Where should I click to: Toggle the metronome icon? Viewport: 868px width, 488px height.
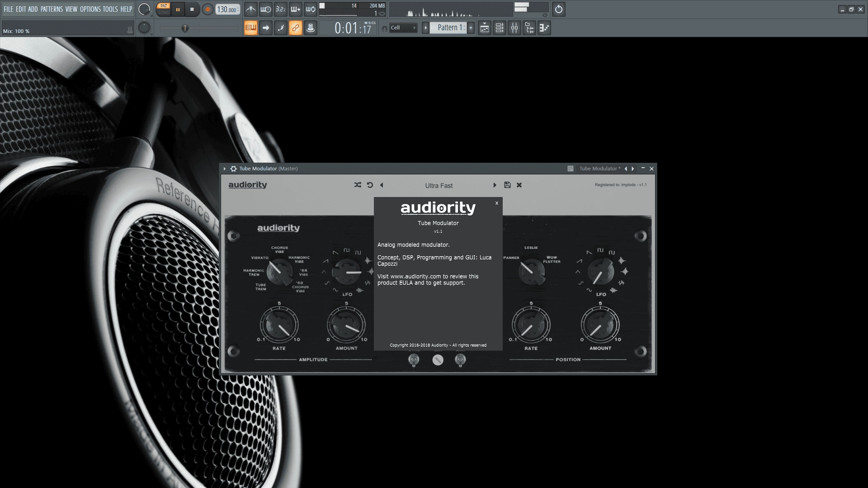pyautogui.click(x=250, y=9)
